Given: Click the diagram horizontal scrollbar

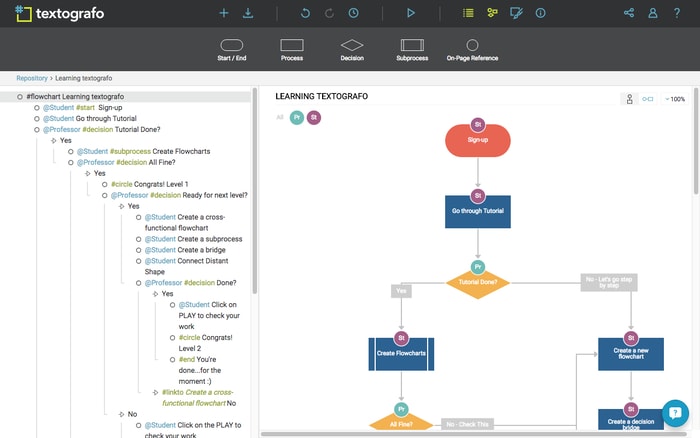Looking at the screenshot, I should (473, 434).
